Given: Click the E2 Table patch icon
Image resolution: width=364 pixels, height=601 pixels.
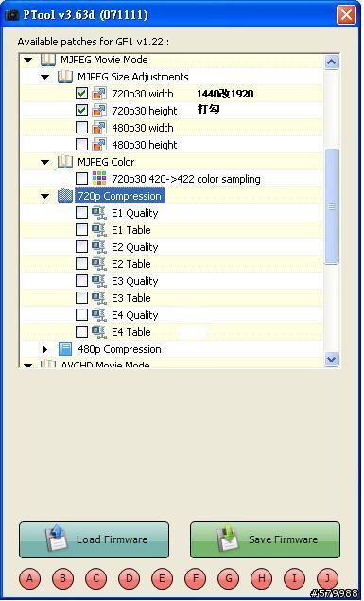Looking at the screenshot, I should 99,264.
